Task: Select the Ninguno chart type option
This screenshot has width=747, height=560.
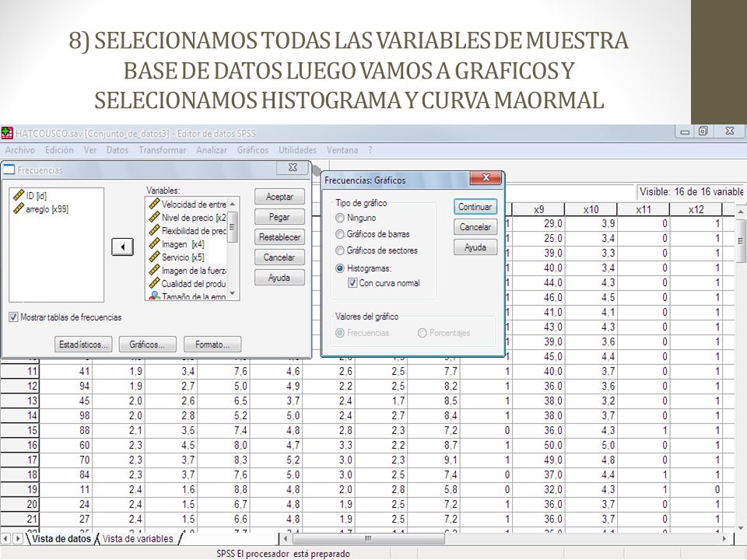Action: tap(340, 218)
